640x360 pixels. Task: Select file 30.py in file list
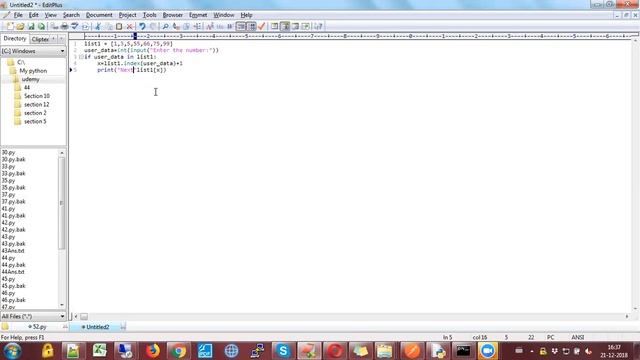point(8,152)
